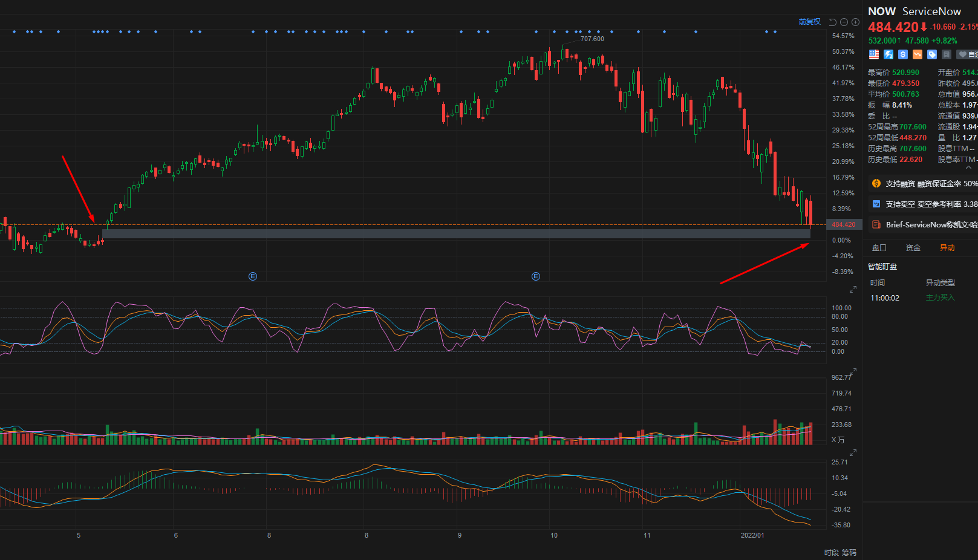
Task: Switch to the 资金 tab
Action: coord(913,248)
